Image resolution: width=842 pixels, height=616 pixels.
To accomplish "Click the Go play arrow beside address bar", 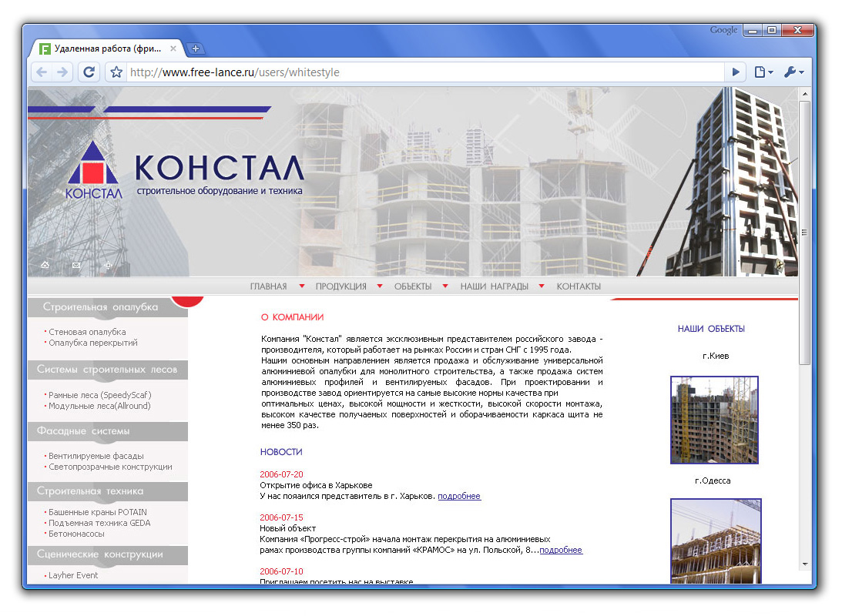I will coord(735,72).
